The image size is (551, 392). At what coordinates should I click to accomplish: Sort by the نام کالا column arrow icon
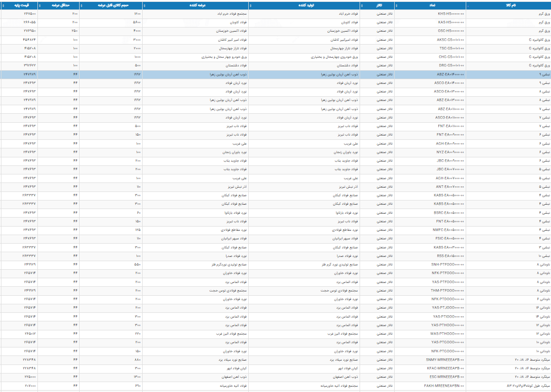[x=468, y=6]
